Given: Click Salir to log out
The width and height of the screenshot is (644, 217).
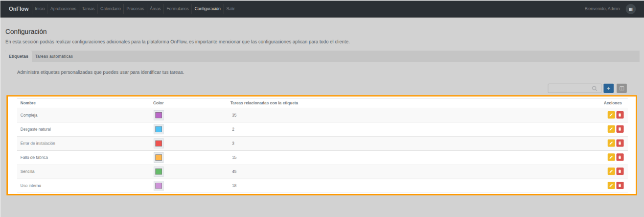Looking at the screenshot, I should pyautogui.click(x=230, y=9).
